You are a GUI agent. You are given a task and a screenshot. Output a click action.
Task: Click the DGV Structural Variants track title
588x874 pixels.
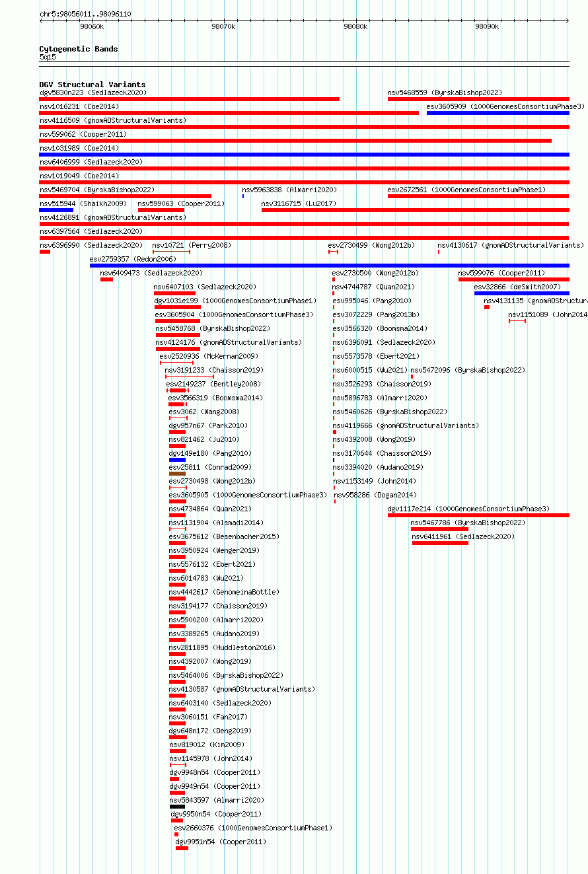pos(92,85)
